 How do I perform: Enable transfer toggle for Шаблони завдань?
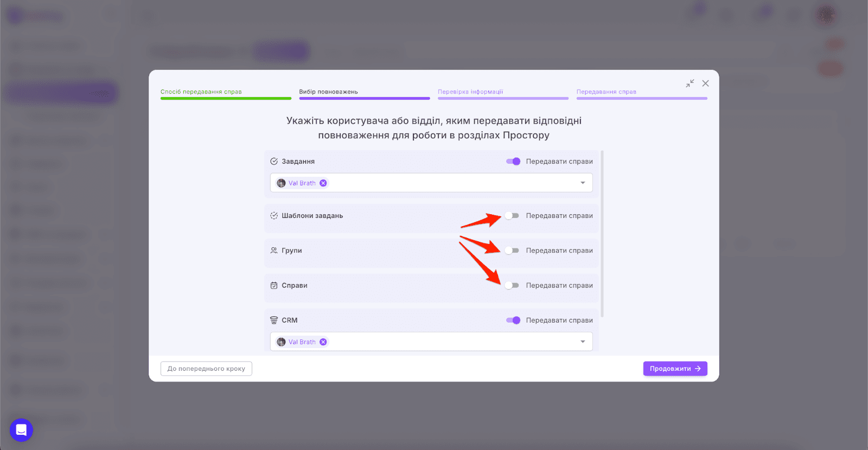click(512, 216)
